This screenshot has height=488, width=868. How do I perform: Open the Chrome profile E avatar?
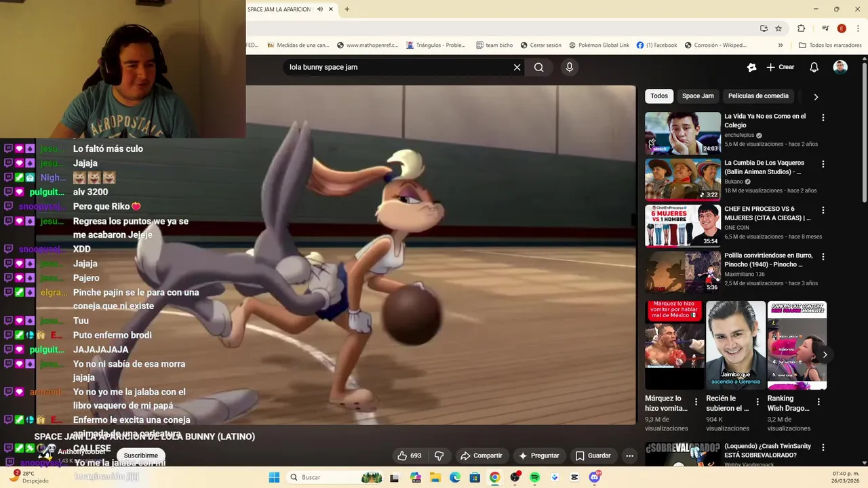click(842, 28)
